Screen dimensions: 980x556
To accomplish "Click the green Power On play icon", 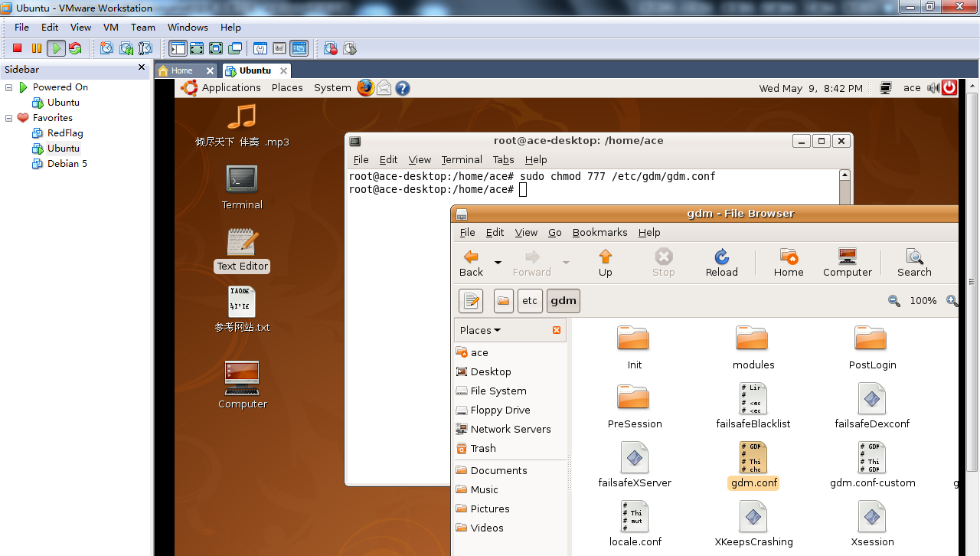I will [56, 48].
